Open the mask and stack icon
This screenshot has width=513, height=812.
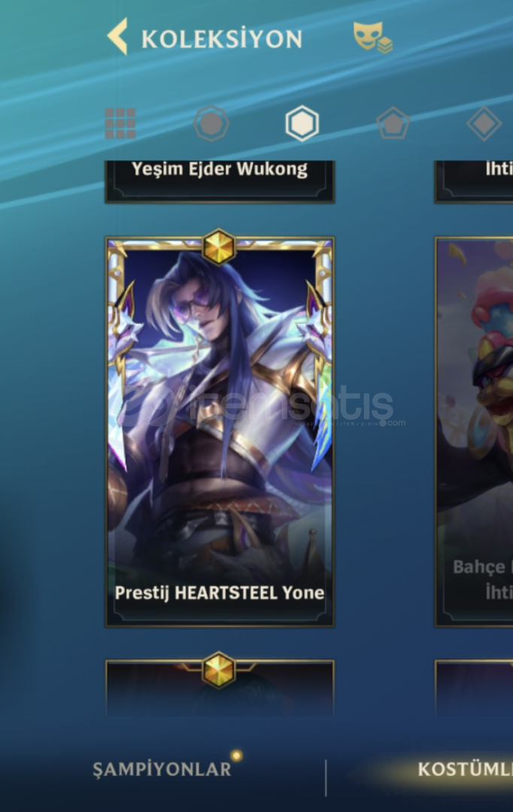[372, 37]
